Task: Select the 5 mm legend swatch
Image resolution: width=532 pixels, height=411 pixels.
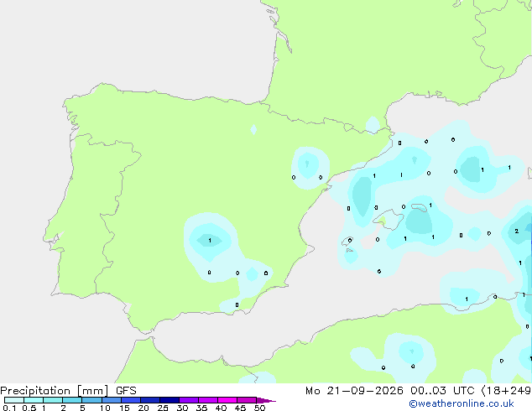Action: point(91,400)
